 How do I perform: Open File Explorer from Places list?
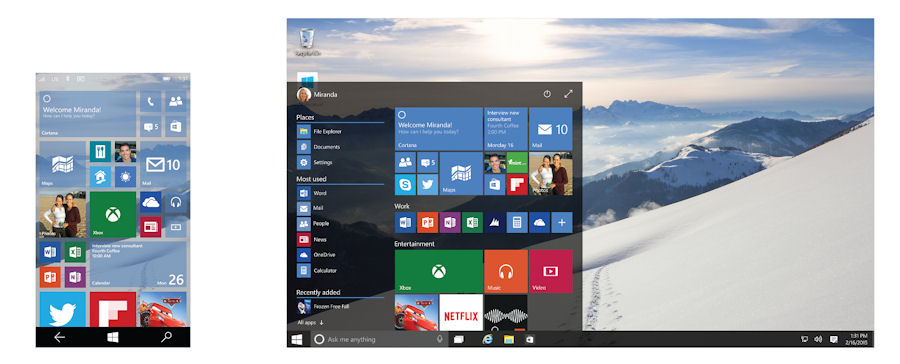point(340,131)
